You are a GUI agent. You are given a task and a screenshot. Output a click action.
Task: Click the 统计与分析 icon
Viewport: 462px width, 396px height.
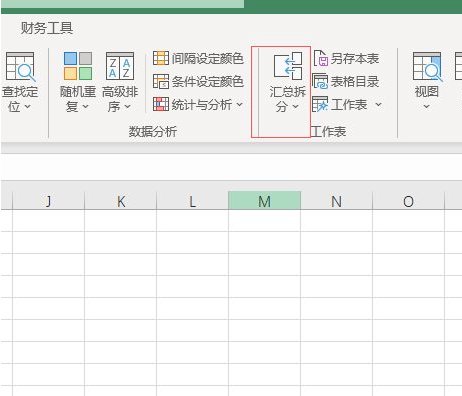(161, 104)
